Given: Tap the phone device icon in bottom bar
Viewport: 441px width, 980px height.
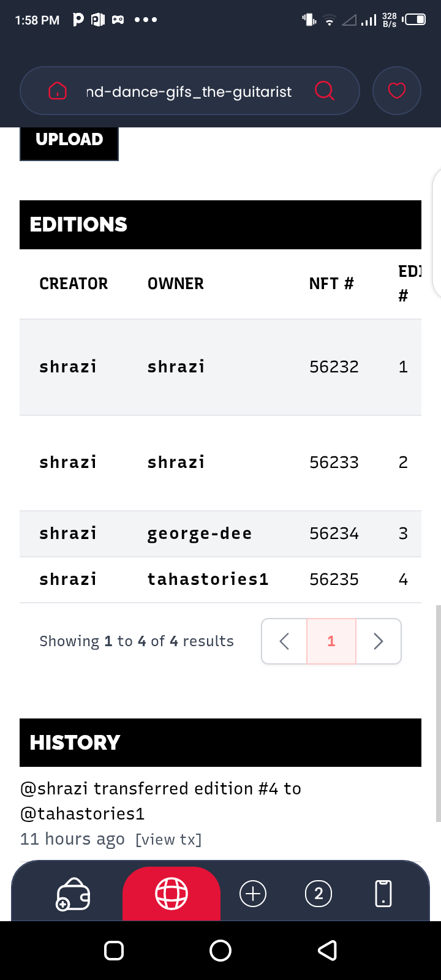Looking at the screenshot, I should tap(383, 894).
